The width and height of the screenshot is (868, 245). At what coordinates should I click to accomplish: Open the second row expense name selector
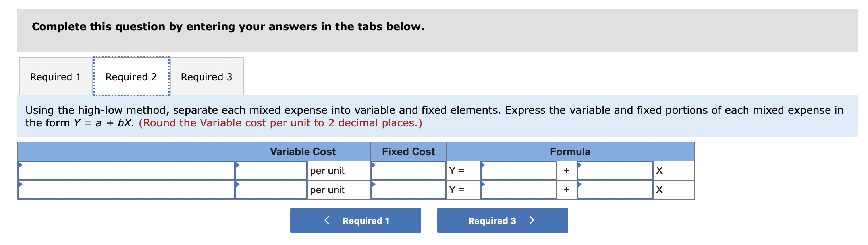[x=127, y=190]
